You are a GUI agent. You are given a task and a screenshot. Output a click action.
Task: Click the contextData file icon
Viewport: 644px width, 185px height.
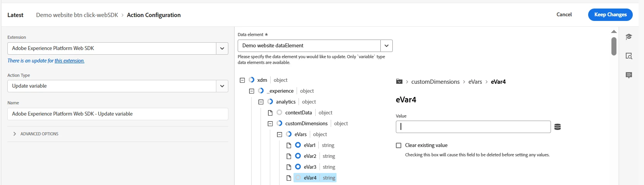click(x=270, y=113)
